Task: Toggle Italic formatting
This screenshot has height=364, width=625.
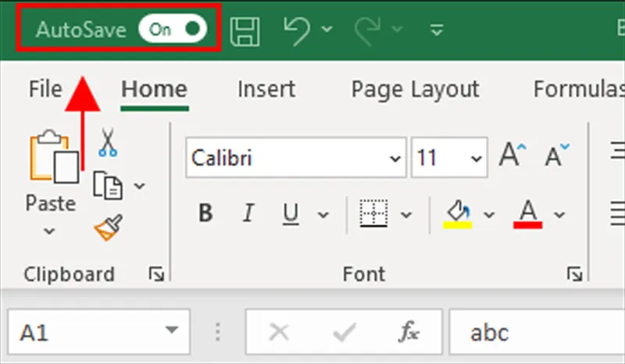Action: [x=248, y=213]
